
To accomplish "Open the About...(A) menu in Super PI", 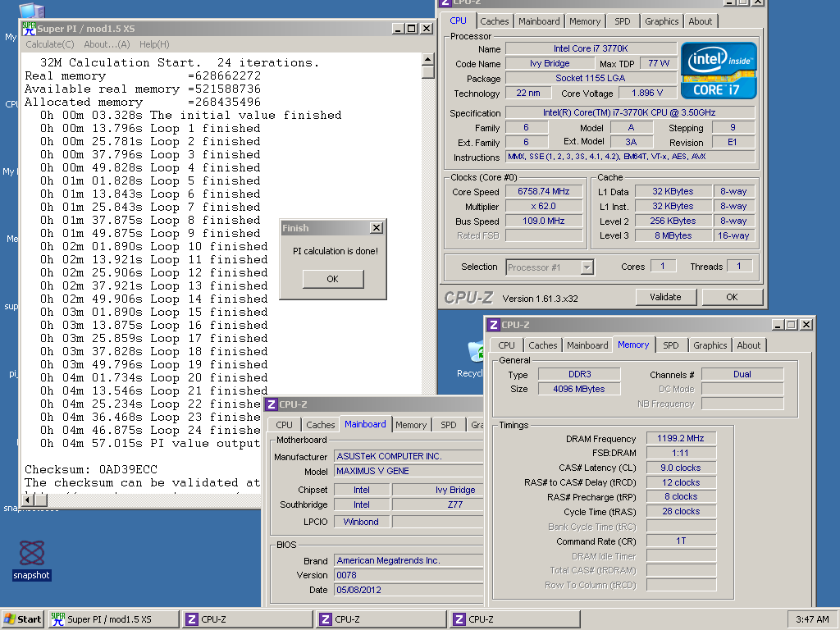I will click(107, 44).
